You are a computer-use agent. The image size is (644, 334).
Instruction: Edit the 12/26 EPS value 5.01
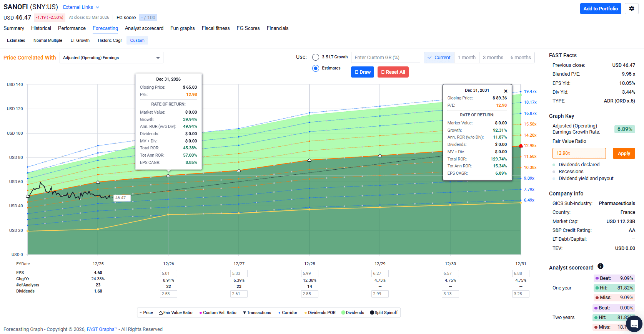pos(168,273)
